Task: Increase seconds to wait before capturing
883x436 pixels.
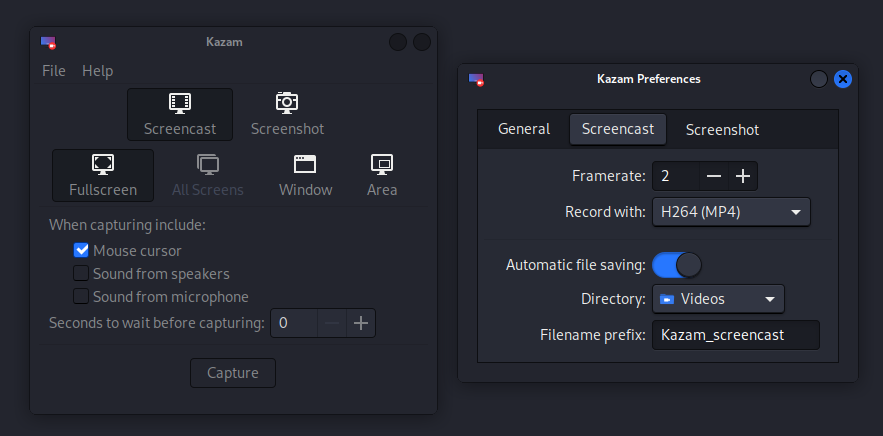Action: pos(361,323)
